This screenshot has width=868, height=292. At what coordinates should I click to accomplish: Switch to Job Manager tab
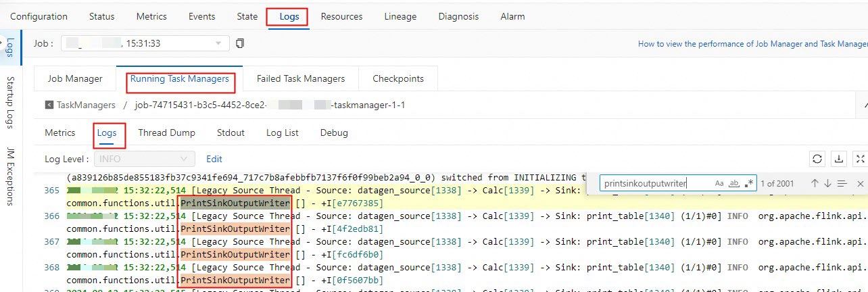74,78
